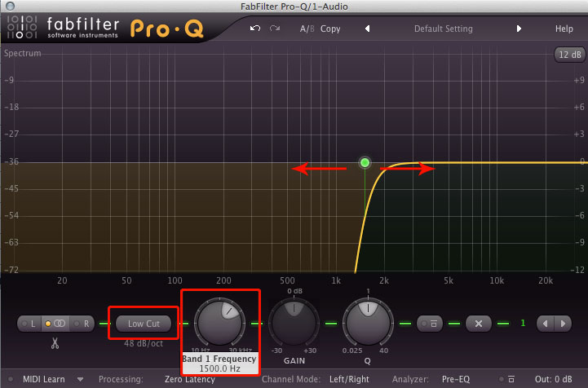Open the Default Setting preset menu
Image resolution: width=588 pixels, height=388 pixels.
coord(443,29)
